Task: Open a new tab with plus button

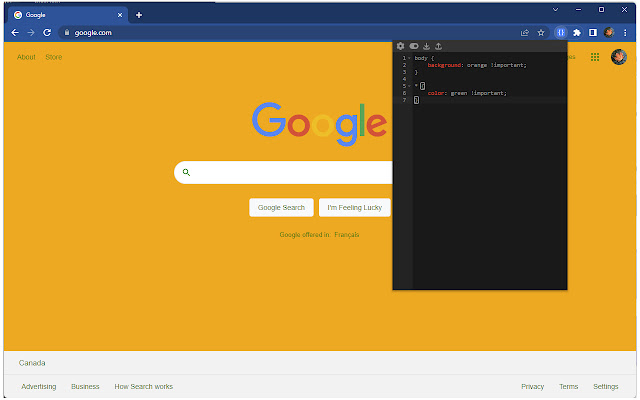Action: coord(139,15)
